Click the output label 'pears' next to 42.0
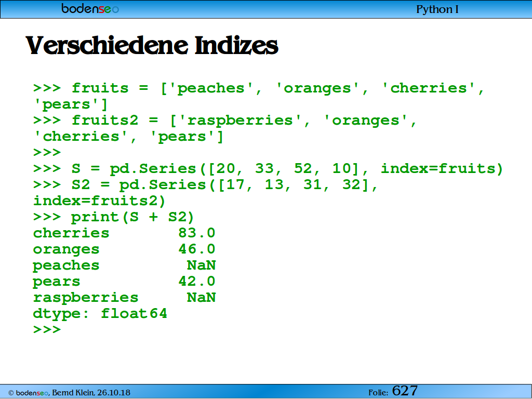This screenshot has width=532, height=399. 56,282
